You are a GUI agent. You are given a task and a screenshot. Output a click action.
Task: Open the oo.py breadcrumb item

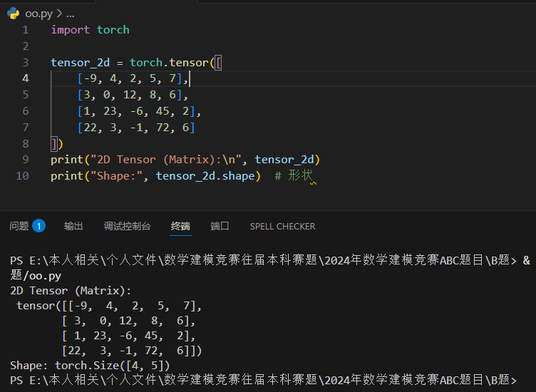[x=38, y=14]
